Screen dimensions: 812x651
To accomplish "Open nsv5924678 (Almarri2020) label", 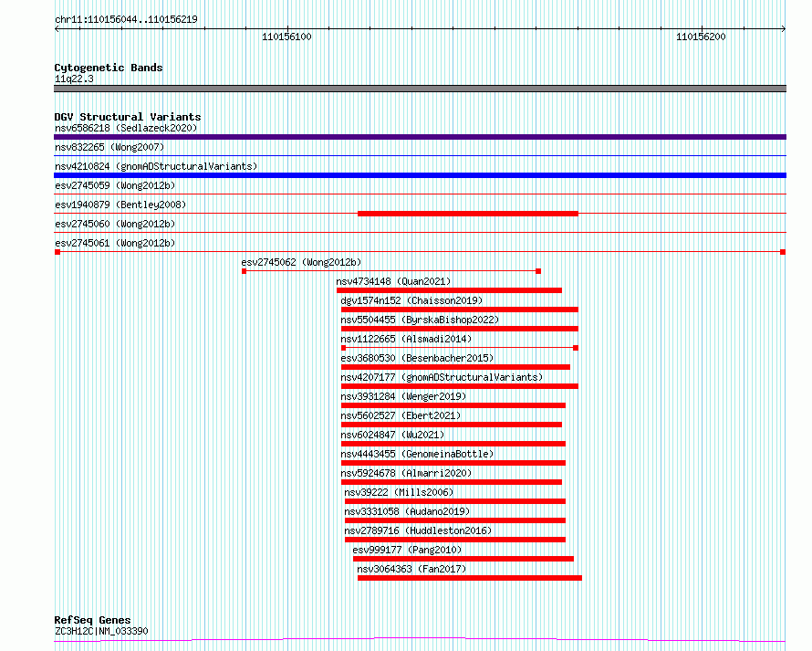I will tap(406, 473).
